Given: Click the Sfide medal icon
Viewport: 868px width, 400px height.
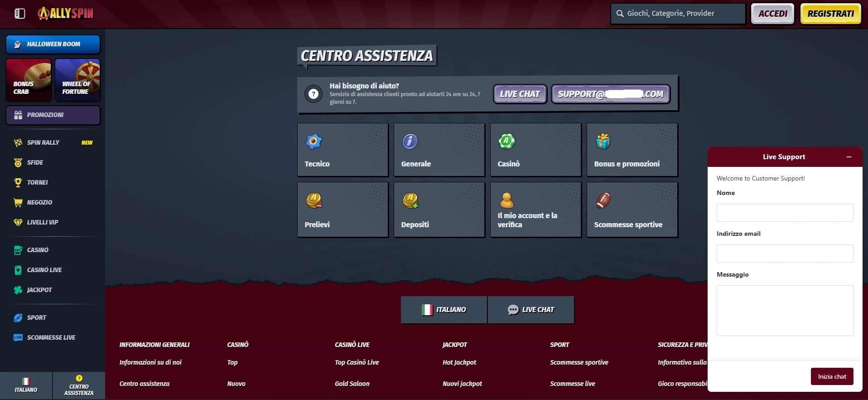Looking at the screenshot, I should (x=18, y=162).
